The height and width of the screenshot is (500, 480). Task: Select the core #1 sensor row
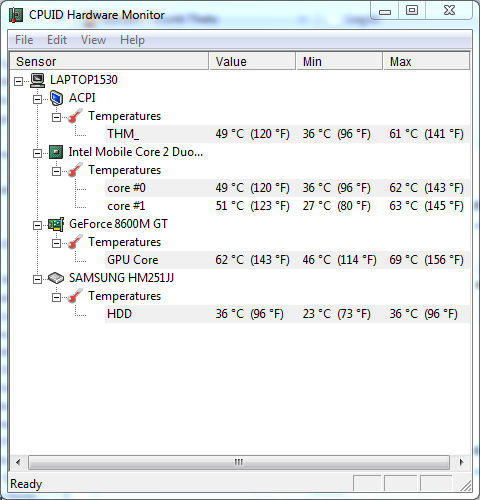(x=287, y=206)
